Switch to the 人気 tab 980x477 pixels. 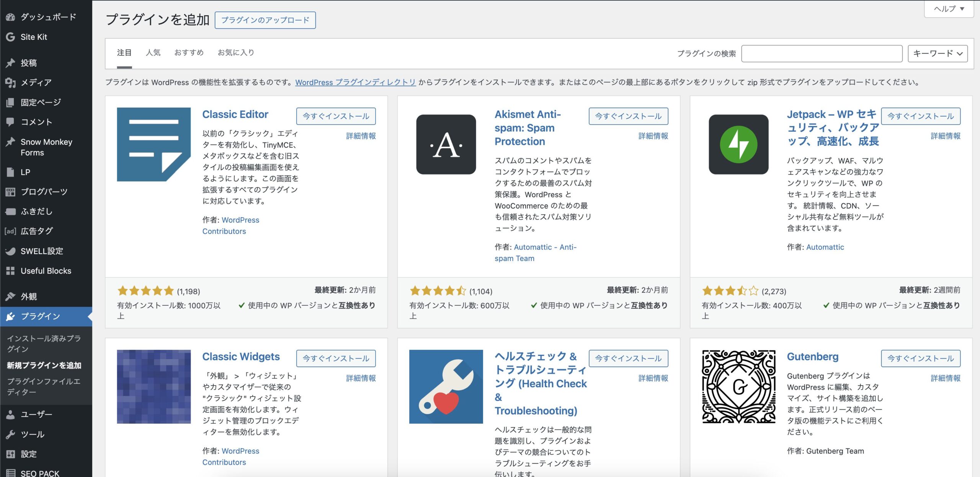tap(153, 53)
